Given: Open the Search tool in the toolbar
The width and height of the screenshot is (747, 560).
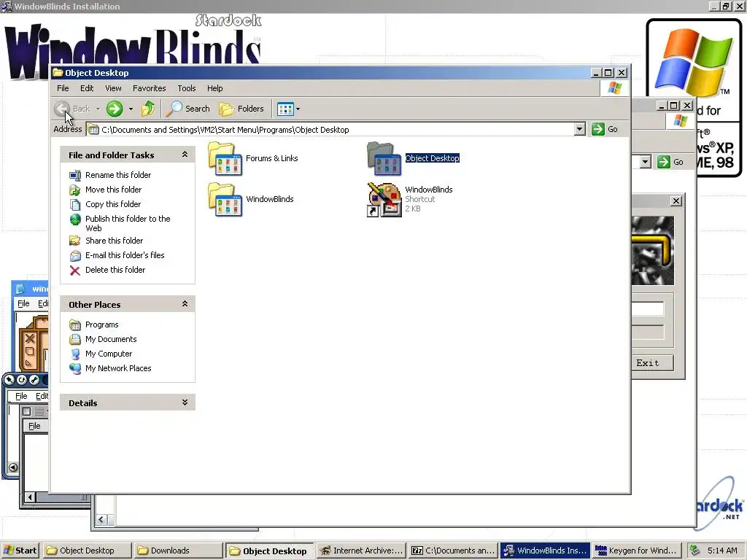Looking at the screenshot, I should tap(188, 109).
